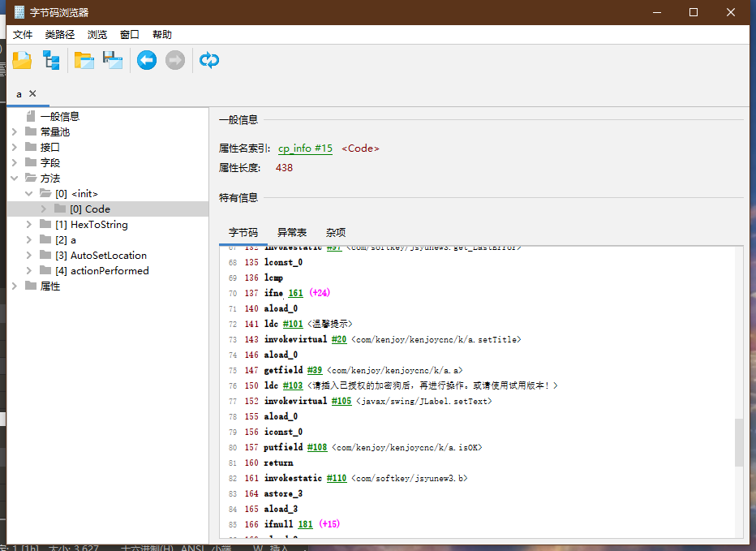Click the 常量池 folder icon

tap(31, 131)
